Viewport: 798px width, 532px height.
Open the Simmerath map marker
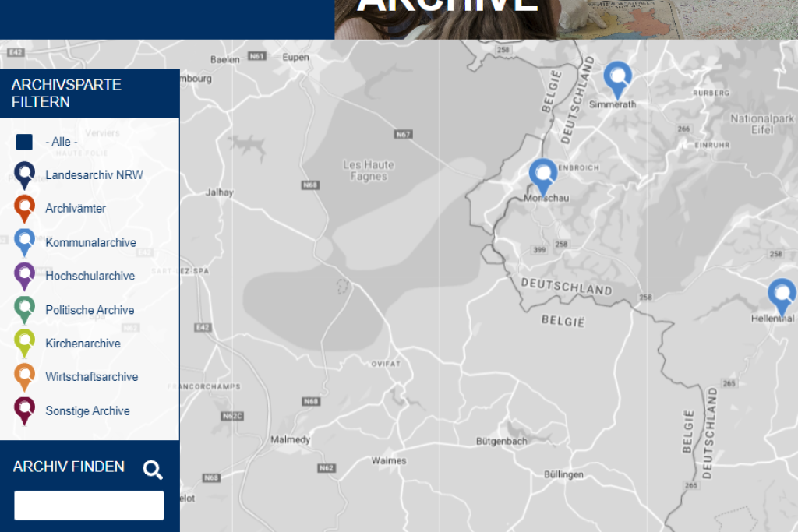pyautogui.click(x=617, y=80)
